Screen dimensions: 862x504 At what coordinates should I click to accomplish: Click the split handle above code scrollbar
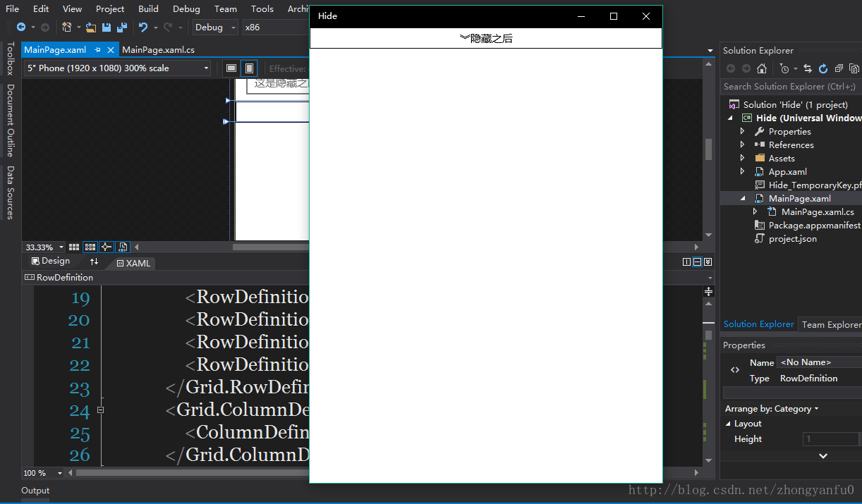pyautogui.click(x=709, y=291)
